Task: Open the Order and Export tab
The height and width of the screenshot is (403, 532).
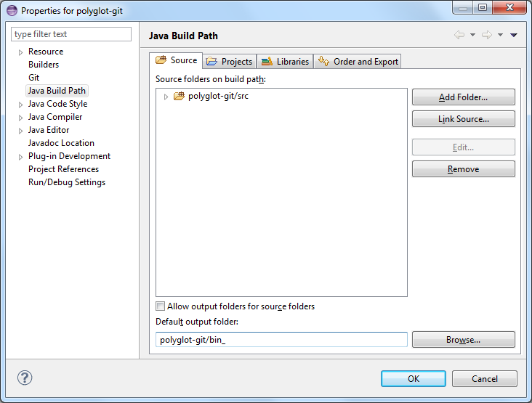Action: coord(358,62)
